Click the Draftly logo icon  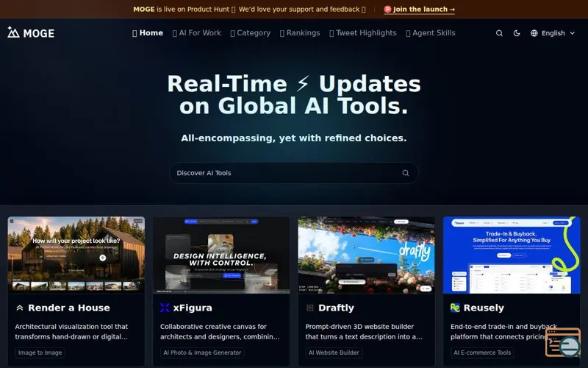[309, 308]
